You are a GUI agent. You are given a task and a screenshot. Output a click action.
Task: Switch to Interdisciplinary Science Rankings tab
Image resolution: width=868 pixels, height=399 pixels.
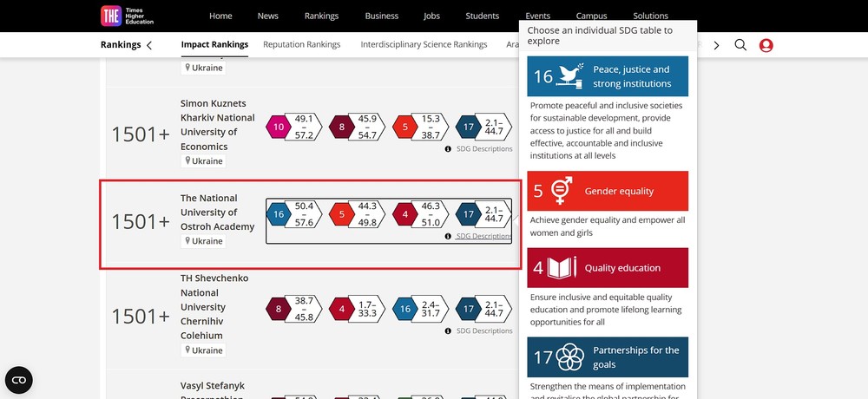tap(424, 45)
